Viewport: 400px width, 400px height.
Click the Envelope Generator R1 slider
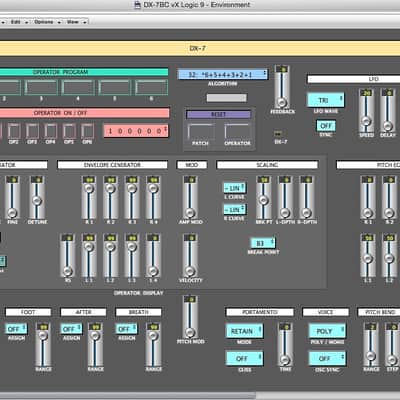pyautogui.click(x=89, y=197)
